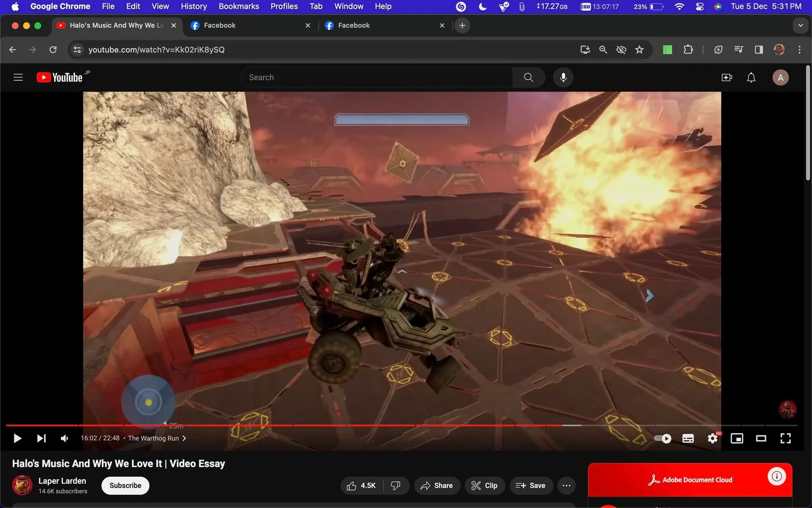Viewport: 812px width, 508px height.
Task: Open Chrome three-dot menu
Action: pos(799,49)
